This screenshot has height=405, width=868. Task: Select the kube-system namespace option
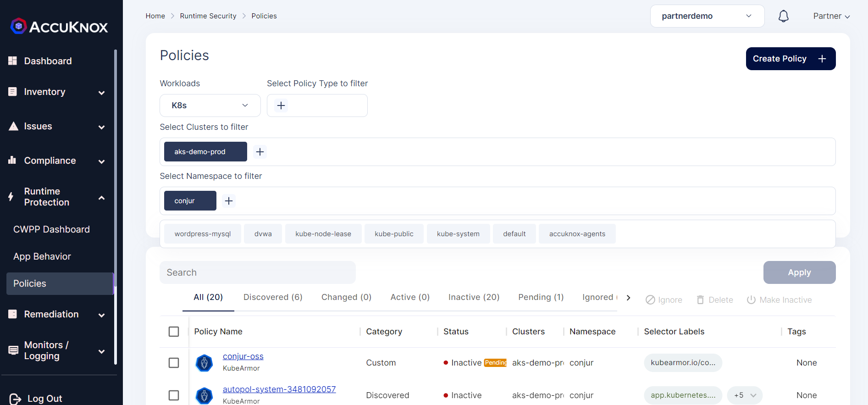pyautogui.click(x=458, y=234)
